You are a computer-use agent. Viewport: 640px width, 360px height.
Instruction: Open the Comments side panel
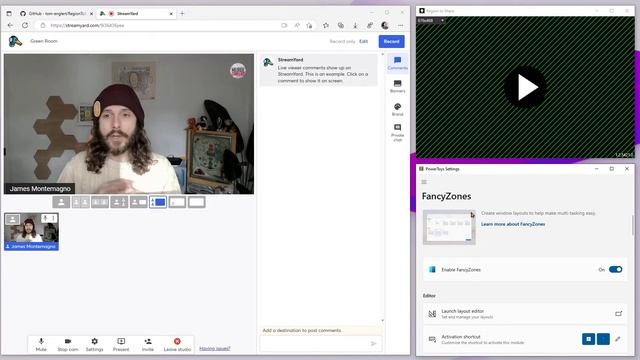click(398, 63)
